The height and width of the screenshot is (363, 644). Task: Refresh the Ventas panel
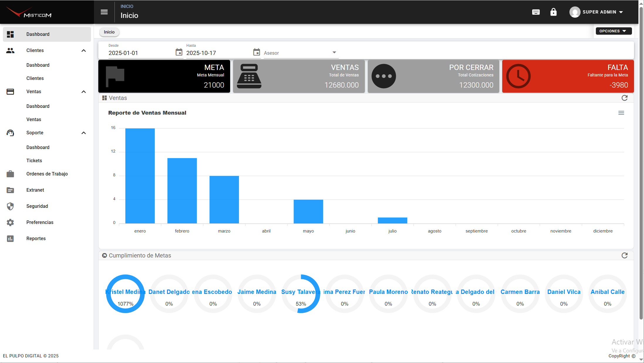pos(624,98)
